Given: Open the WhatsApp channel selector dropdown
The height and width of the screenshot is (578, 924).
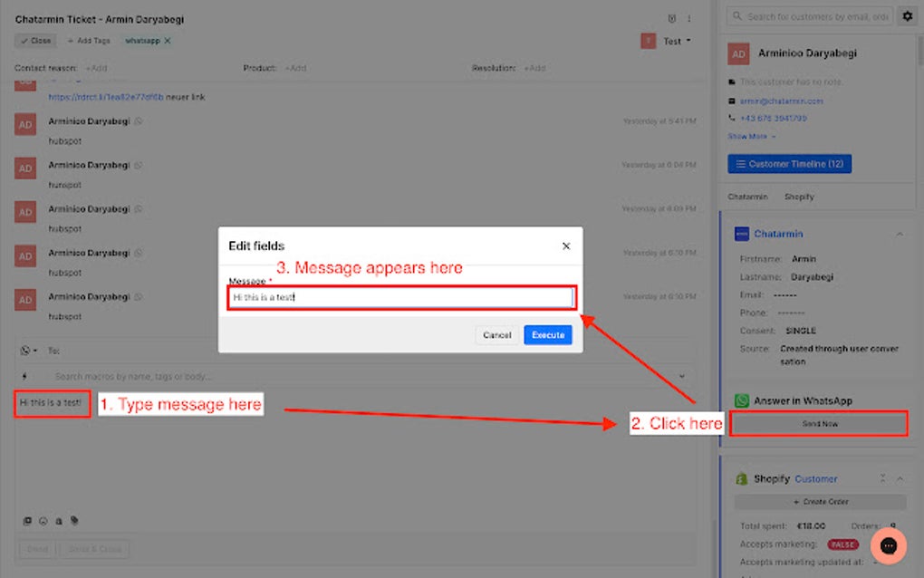Looking at the screenshot, I should pyautogui.click(x=28, y=351).
